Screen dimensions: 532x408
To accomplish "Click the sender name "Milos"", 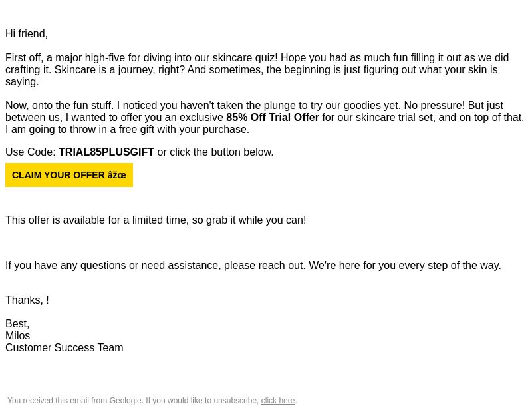I will click(x=18, y=335).
